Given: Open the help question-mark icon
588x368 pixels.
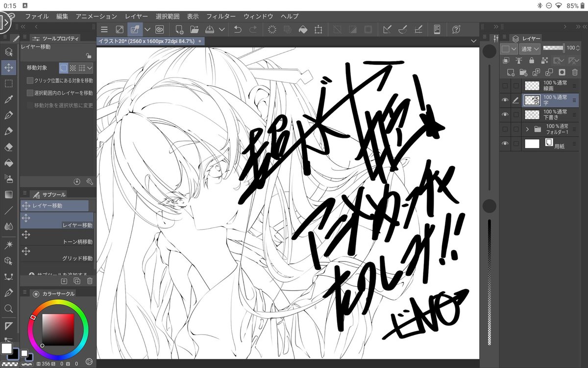Looking at the screenshot, I should [x=456, y=29].
